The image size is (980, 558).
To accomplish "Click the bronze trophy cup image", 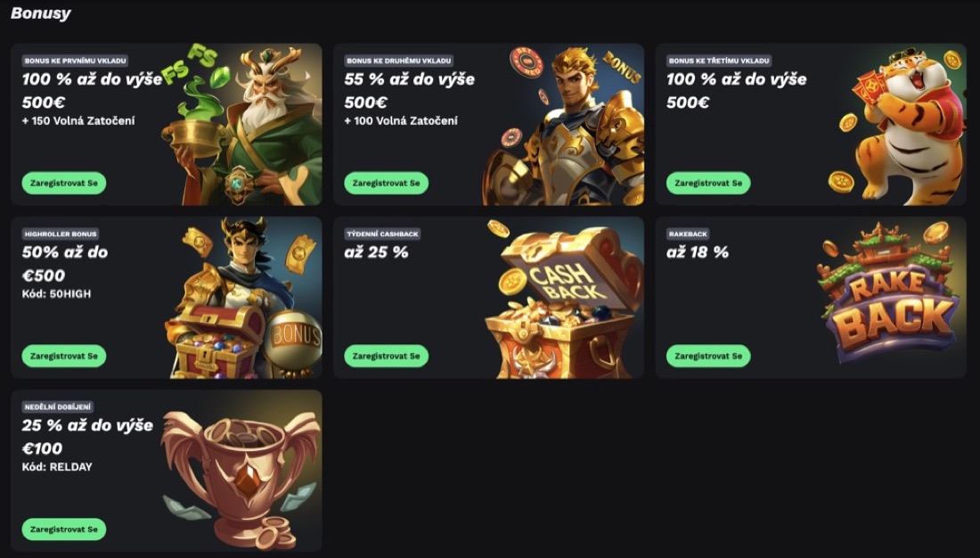I will tap(242, 474).
